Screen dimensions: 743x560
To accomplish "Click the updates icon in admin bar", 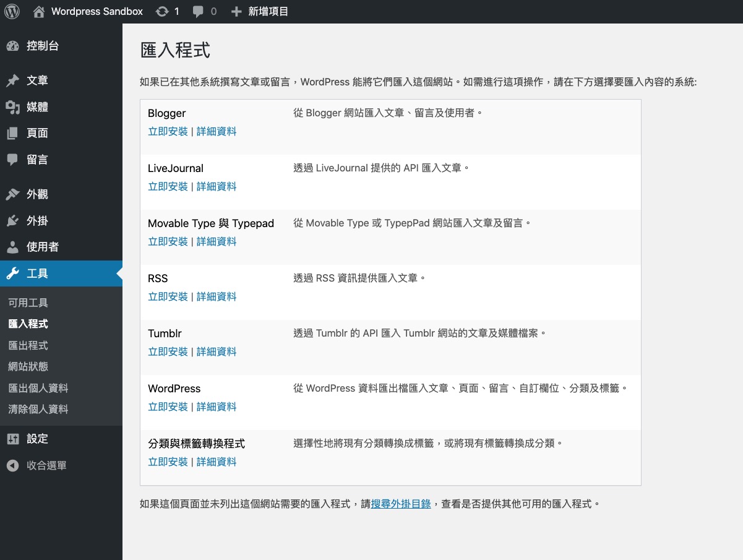I will click(x=162, y=11).
